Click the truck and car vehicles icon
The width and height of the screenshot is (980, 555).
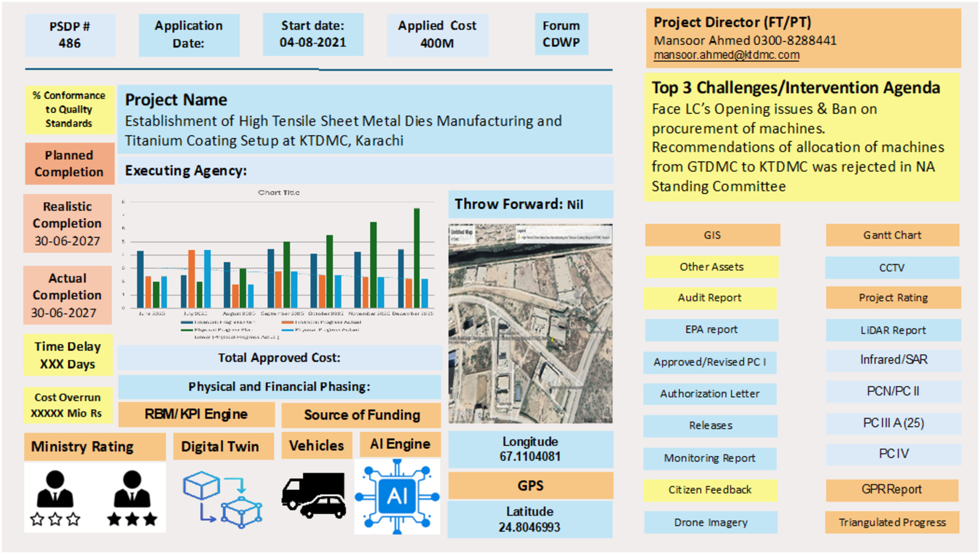[313, 495]
